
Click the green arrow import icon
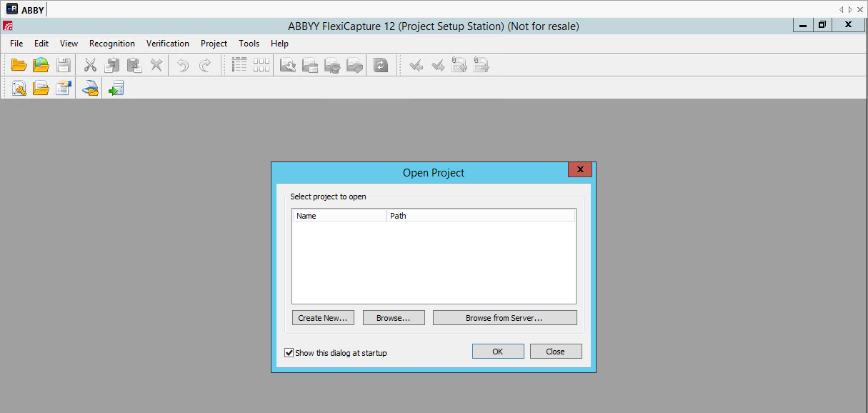click(x=116, y=89)
